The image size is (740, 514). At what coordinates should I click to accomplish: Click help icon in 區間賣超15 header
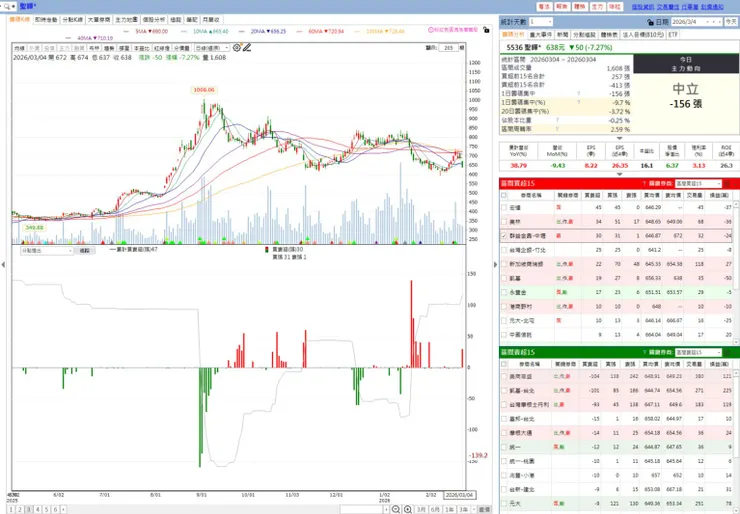coord(644,352)
